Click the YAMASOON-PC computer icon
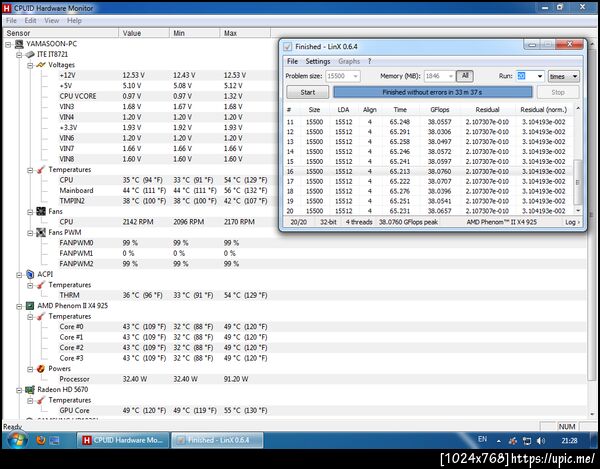The image size is (600, 469). (x=19, y=44)
